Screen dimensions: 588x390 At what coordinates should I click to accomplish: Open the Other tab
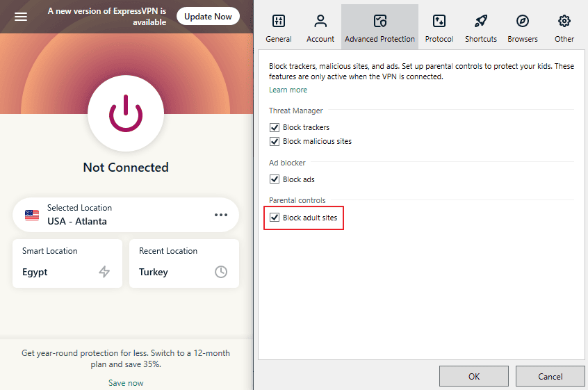564,27
